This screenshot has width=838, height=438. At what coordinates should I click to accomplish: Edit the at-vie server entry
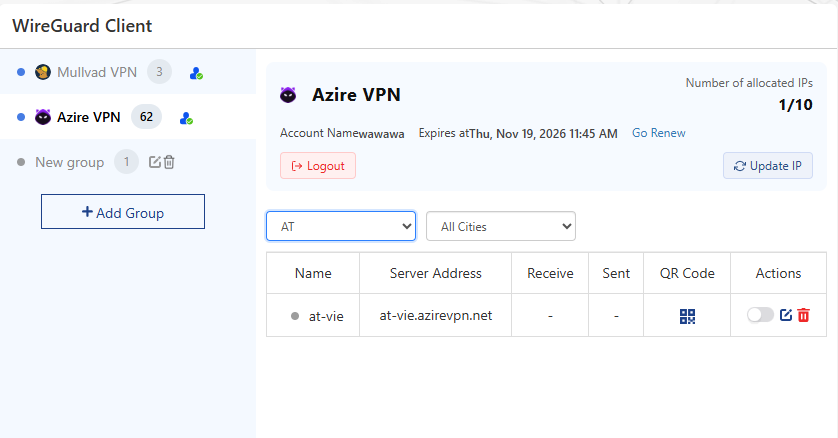tap(786, 315)
